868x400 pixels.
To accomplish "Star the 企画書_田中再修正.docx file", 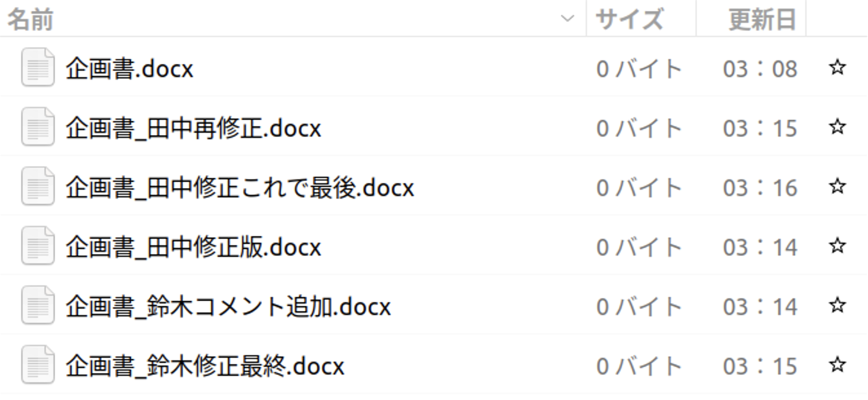I will (x=838, y=127).
